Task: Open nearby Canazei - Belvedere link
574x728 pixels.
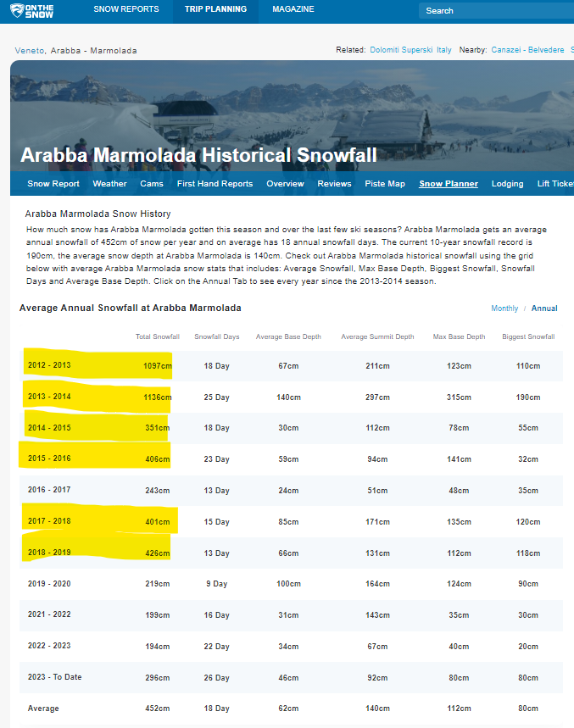Action: pyautogui.click(x=527, y=50)
